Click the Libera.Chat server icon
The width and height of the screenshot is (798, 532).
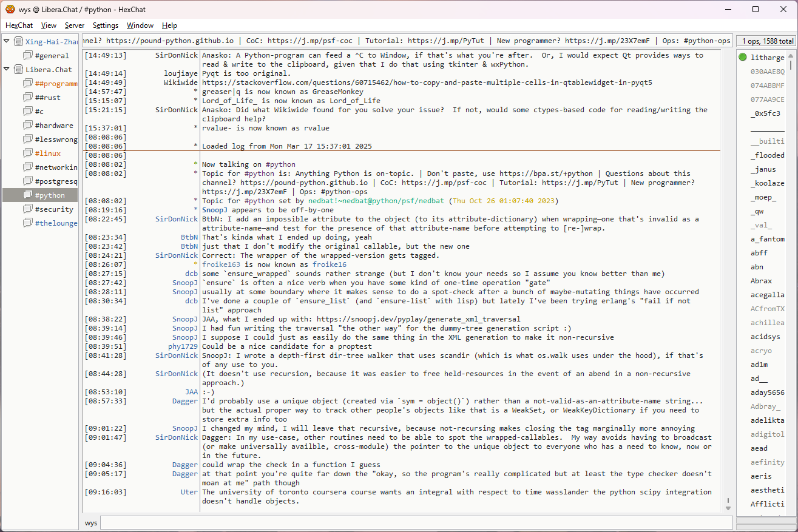(18, 70)
